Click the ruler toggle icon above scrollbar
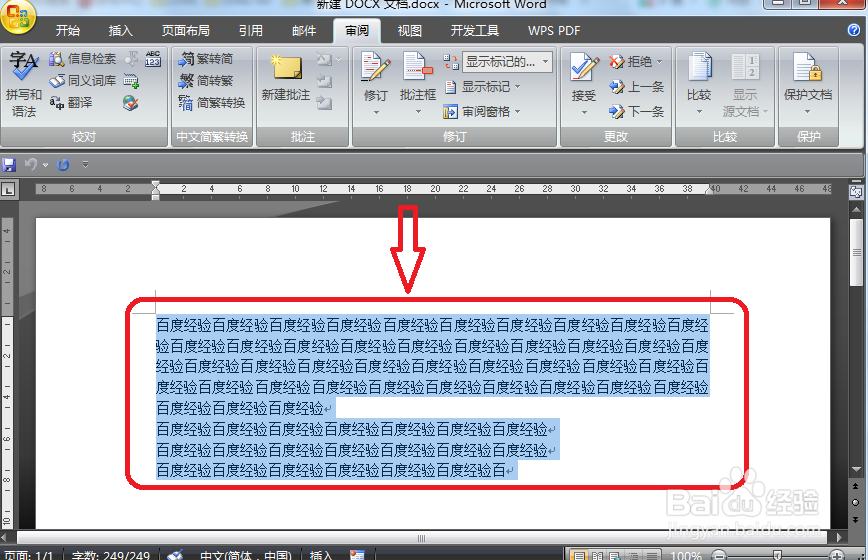Screen dimensions: 868x560 tap(856, 192)
